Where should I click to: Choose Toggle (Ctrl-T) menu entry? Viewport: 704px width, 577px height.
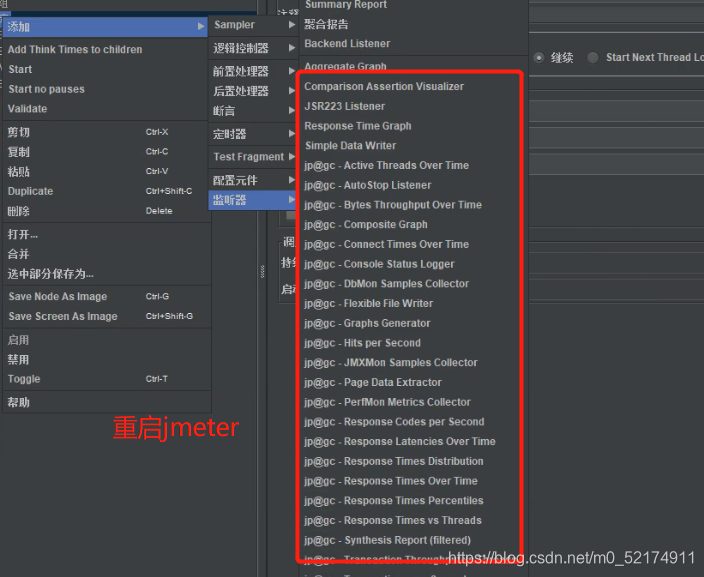[x=105, y=379]
